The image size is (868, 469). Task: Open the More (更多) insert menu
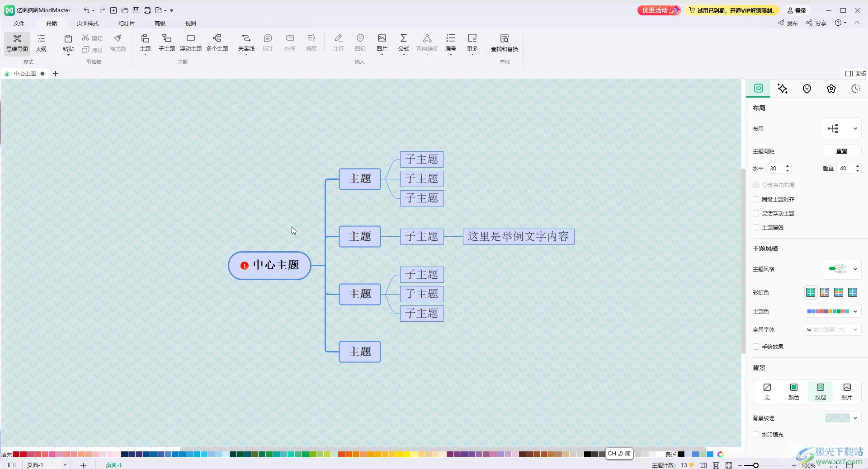tap(472, 43)
